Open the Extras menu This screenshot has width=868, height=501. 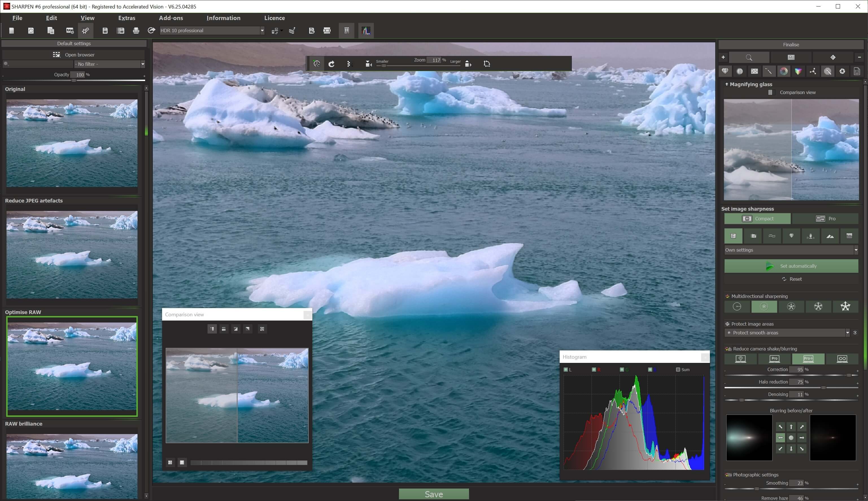point(127,18)
